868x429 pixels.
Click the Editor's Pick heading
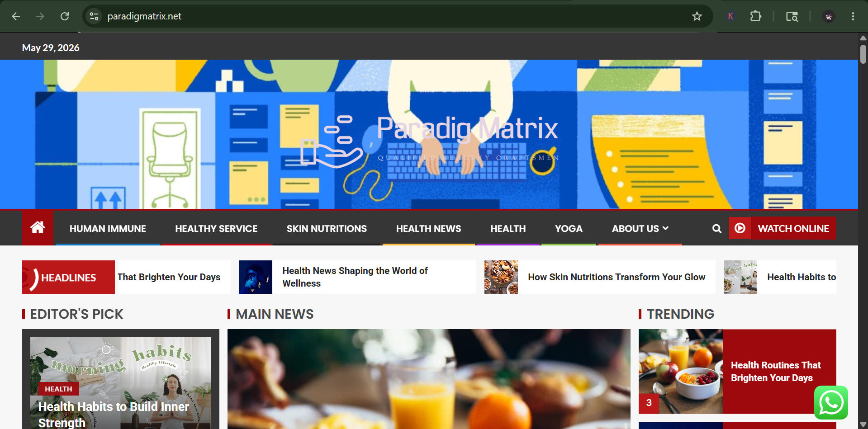pos(76,314)
